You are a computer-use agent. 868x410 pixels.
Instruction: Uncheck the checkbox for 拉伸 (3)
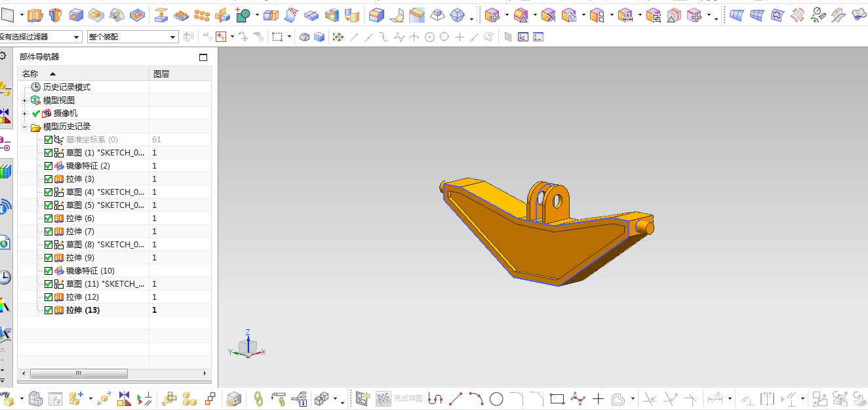pyautogui.click(x=49, y=179)
